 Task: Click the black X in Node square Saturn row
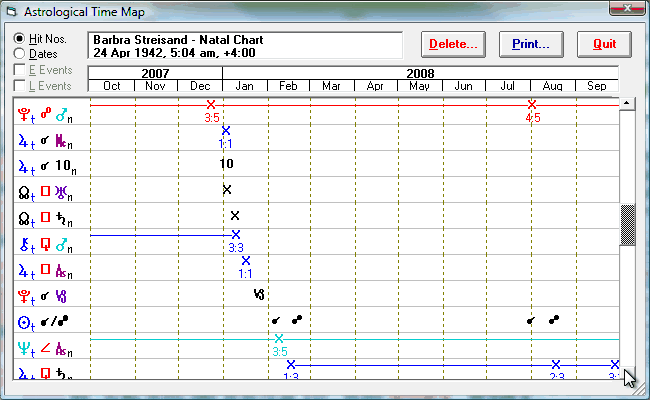click(235, 216)
